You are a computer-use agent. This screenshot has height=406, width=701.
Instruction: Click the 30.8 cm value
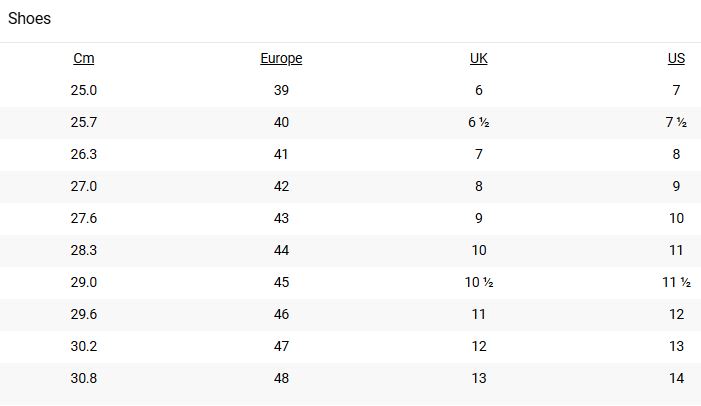pyautogui.click(x=84, y=378)
